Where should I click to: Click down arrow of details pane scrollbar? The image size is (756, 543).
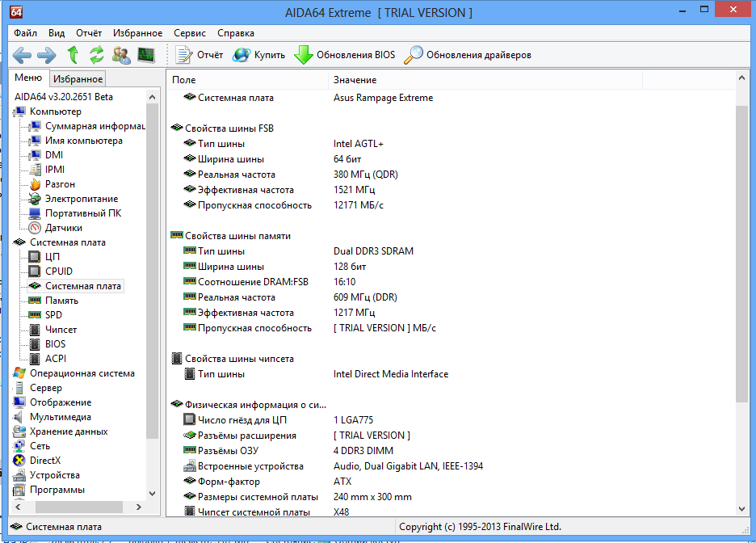tap(741, 509)
